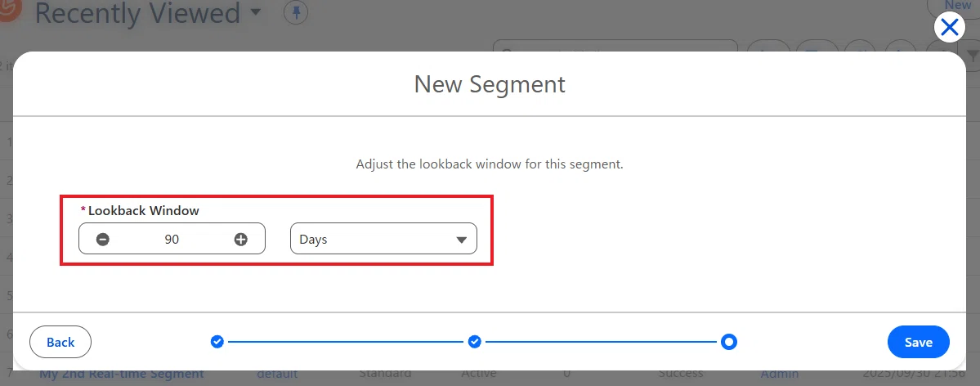The image size is (980, 386).
Task: Click the default data space link
Action: [278, 374]
